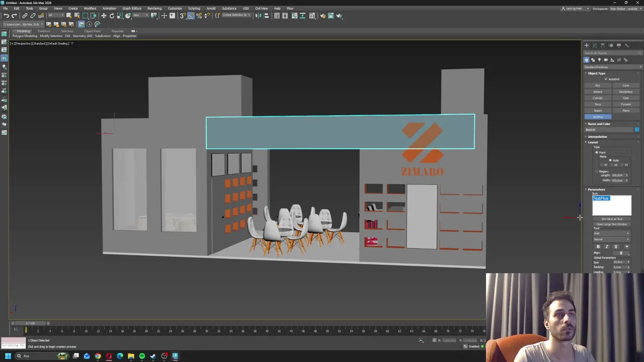644x362 pixels.
Task: Select the XZ plane radio button
Action: coord(613,165)
